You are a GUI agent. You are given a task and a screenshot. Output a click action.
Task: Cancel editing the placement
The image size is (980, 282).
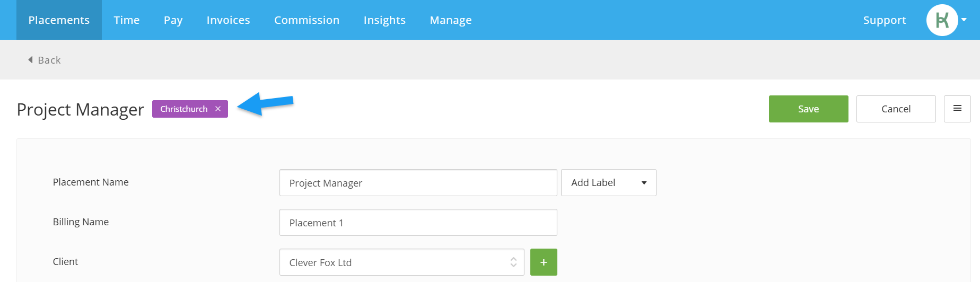[x=896, y=109]
